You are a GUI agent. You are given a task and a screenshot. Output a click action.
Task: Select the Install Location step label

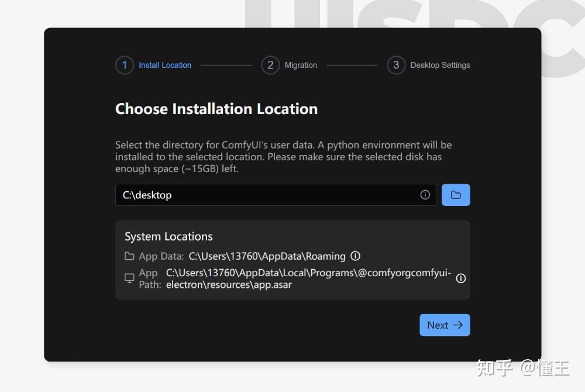click(165, 65)
